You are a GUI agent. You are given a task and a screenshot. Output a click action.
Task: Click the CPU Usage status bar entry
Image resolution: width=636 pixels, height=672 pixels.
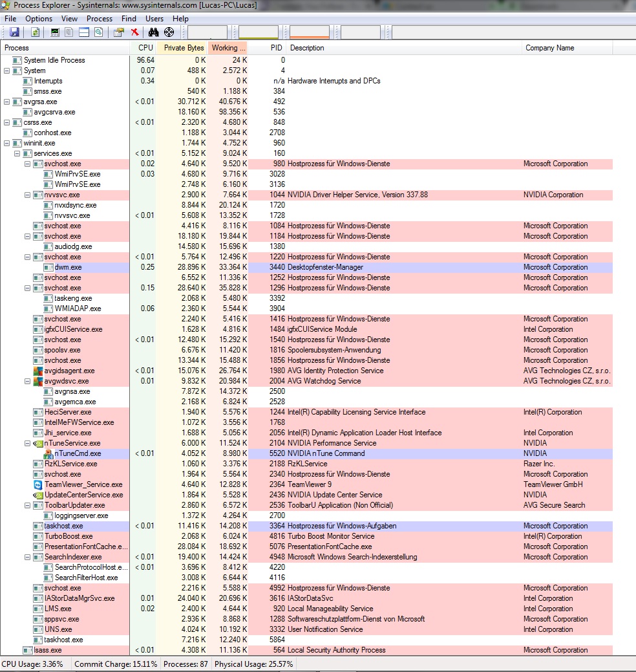(x=32, y=664)
